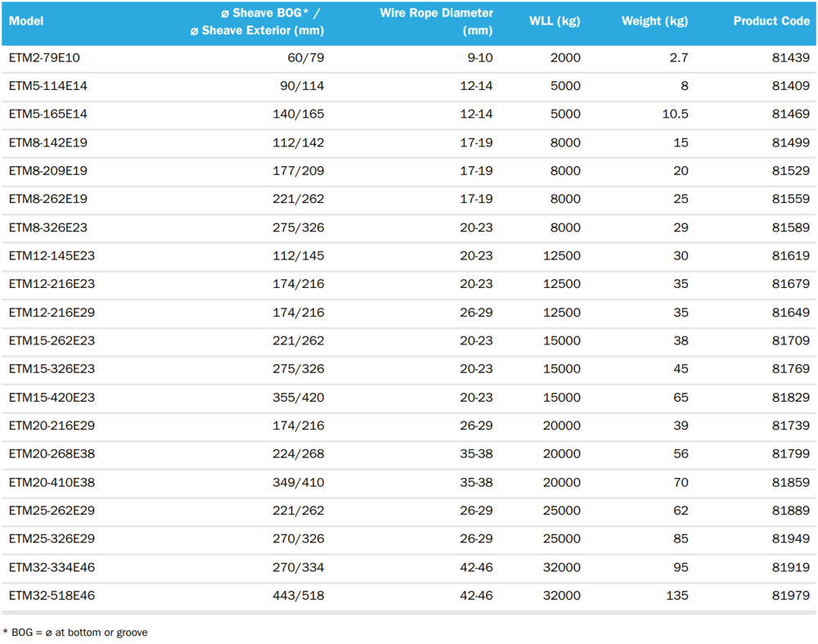Image resolution: width=818 pixels, height=644 pixels.
Task: Select model ETM12-145E23
Action: click(52, 256)
